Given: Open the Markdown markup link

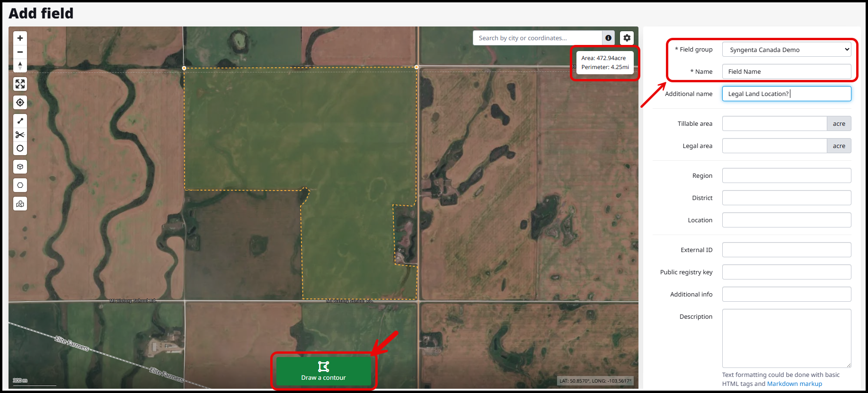Looking at the screenshot, I should (x=794, y=384).
